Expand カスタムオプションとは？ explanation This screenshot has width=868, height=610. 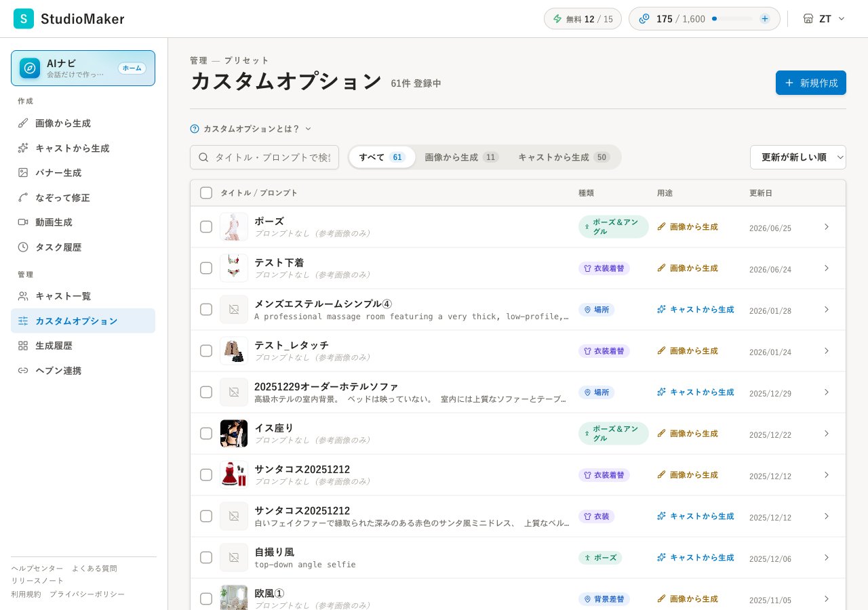tap(251, 129)
